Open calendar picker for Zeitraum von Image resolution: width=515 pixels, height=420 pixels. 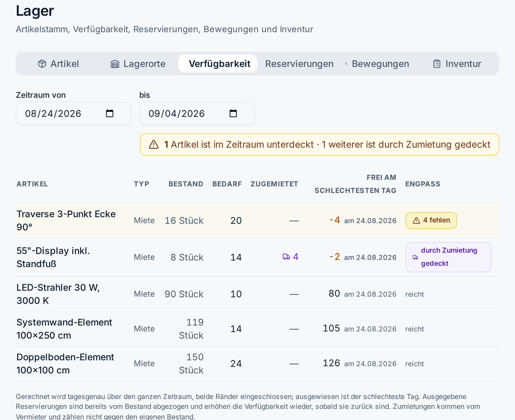click(110, 114)
